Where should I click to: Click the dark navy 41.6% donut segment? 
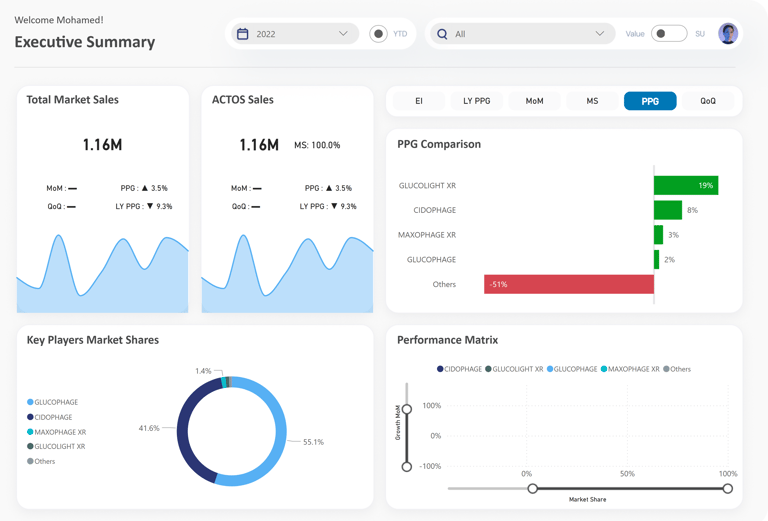click(183, 431)
